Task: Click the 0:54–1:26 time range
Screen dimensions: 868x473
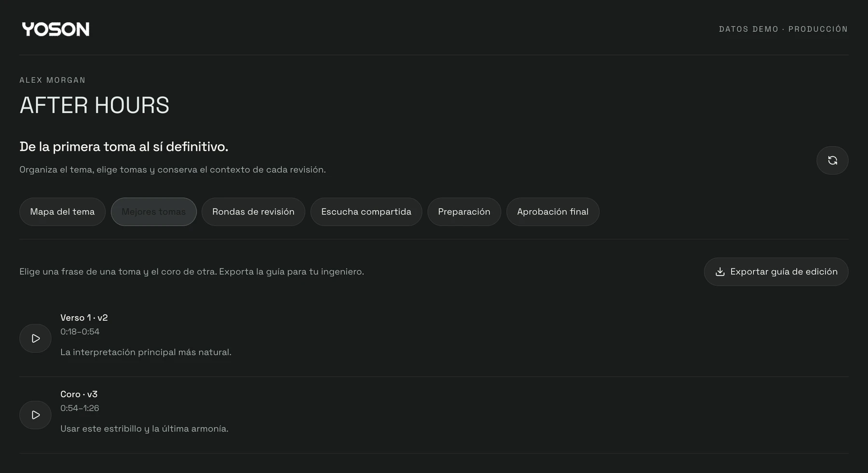Action: 80,408
